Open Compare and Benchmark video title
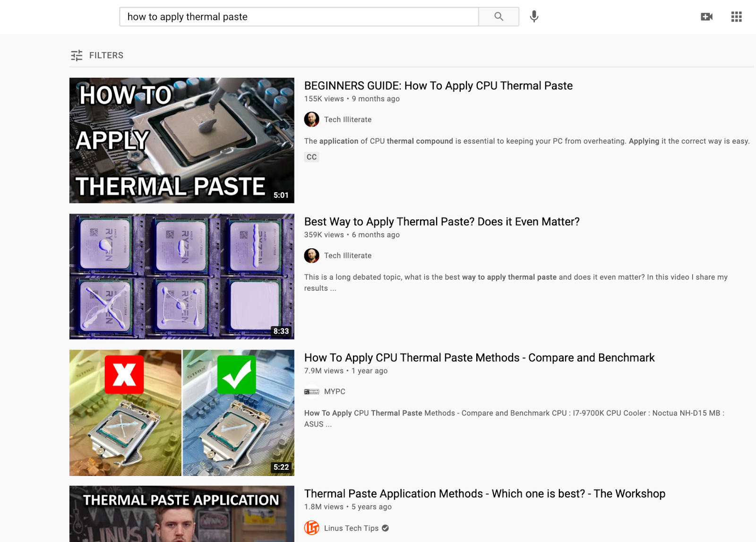 click(x=479, y=357)
